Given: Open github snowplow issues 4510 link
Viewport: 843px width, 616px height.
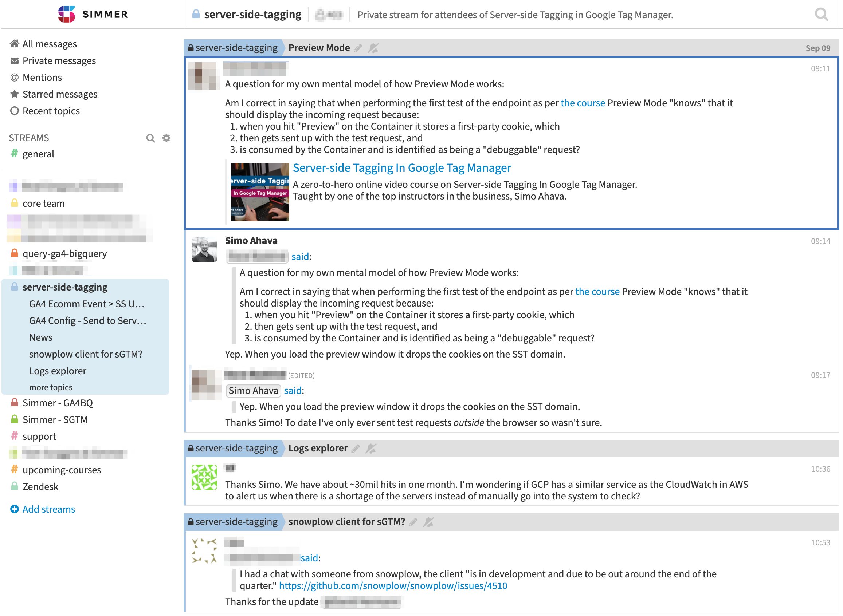Looking at the screenshot, I should [393, 586].
